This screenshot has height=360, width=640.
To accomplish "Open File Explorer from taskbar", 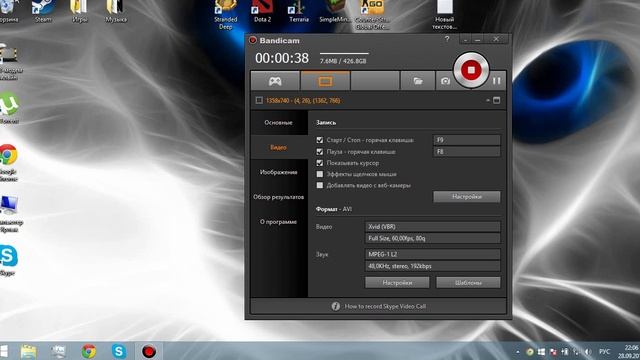I will (29, 351).
